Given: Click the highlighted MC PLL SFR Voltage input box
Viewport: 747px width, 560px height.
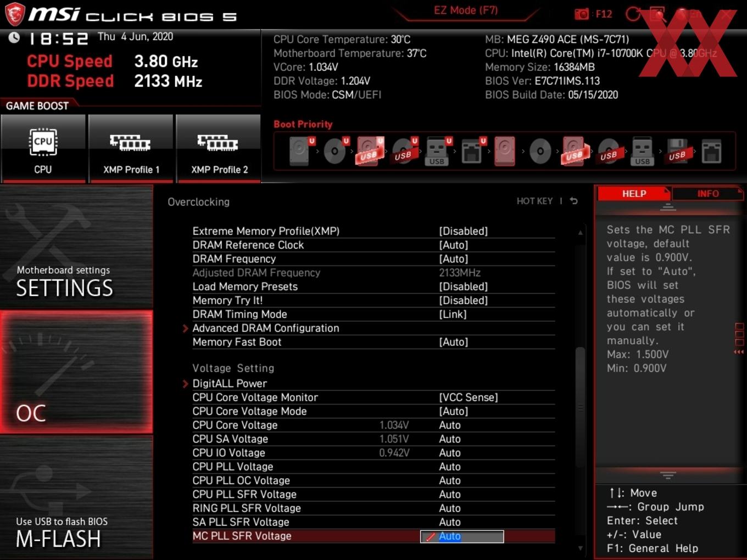Looking at the screenshot, I should [x=462, y=536].
